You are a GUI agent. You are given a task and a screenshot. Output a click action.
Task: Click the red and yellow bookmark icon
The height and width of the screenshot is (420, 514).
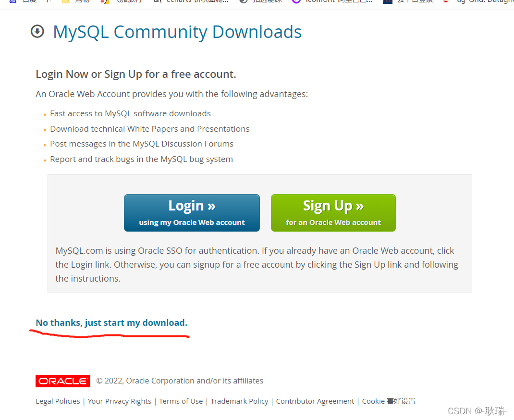pos(105,1)
